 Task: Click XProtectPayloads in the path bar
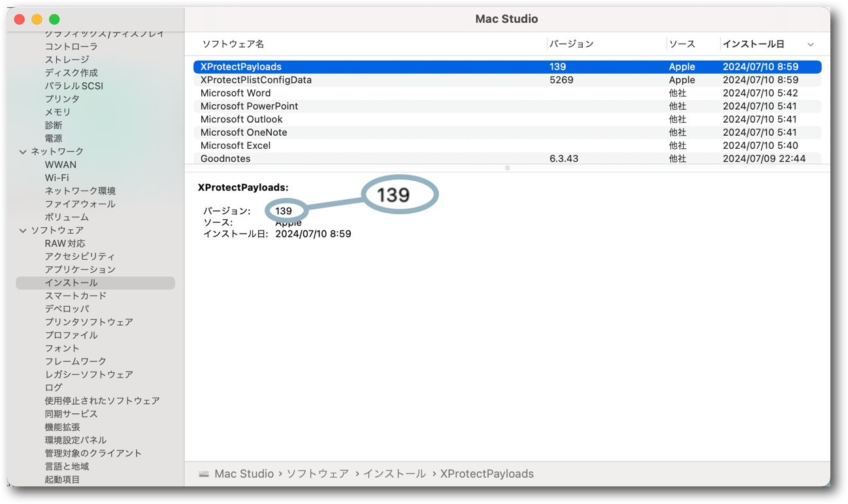487,474
